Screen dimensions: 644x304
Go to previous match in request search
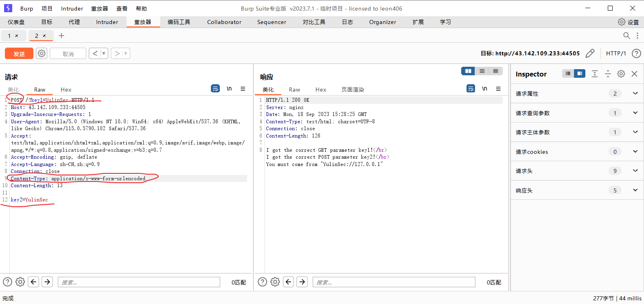34,282
